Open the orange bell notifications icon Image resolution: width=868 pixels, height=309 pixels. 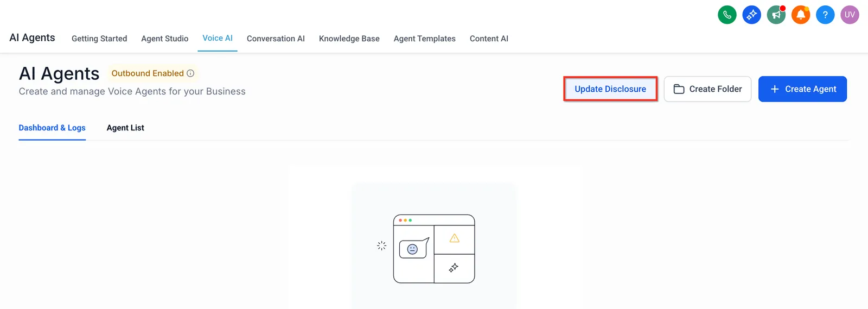[801, 15]
